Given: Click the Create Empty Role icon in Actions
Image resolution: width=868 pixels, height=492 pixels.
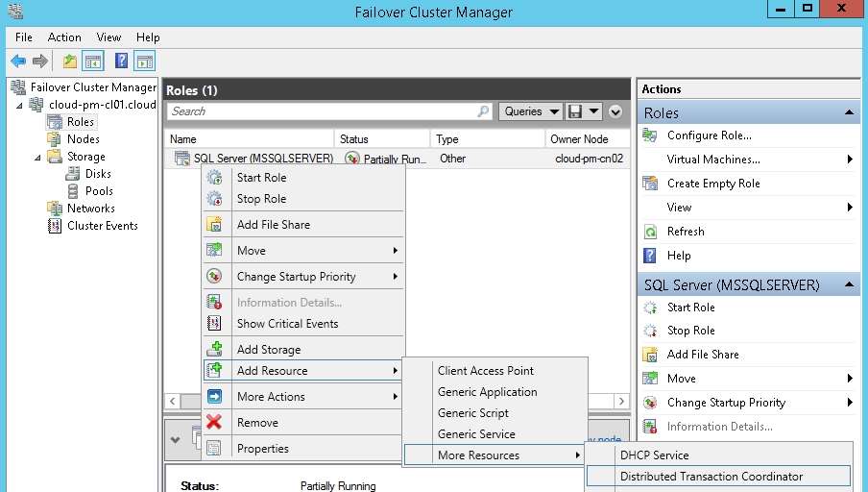Looking at the screenshot, I should click(x=650, y=183).
